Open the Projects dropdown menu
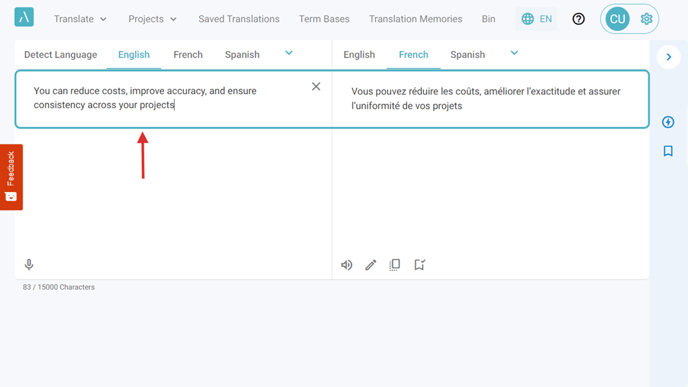688x387 pixels. [152, 19]
